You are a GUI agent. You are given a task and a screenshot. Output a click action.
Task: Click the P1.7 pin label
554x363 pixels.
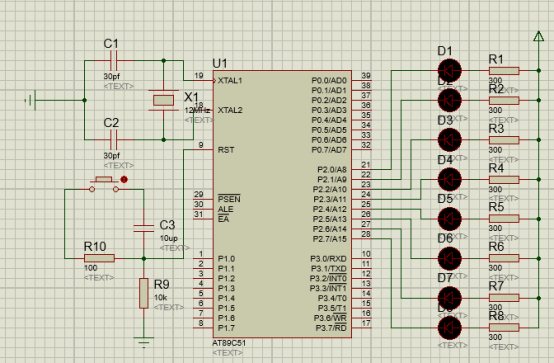pos(226,328)
